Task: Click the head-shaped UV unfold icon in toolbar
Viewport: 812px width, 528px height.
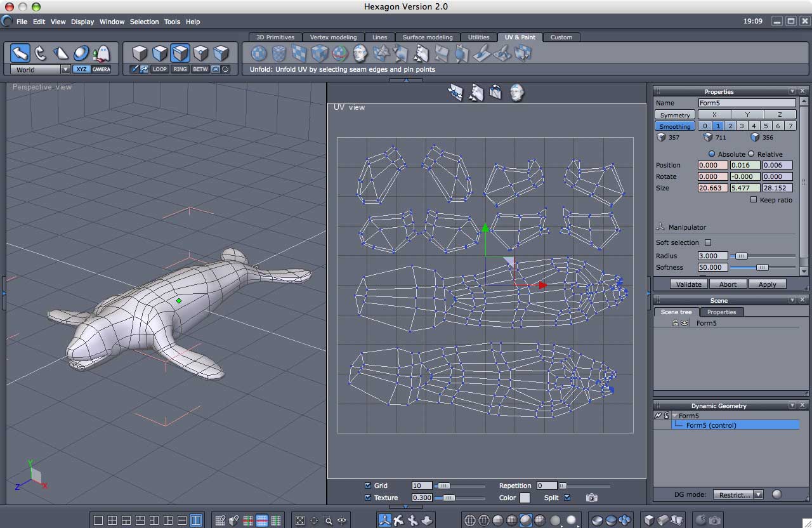Action: 360,53
